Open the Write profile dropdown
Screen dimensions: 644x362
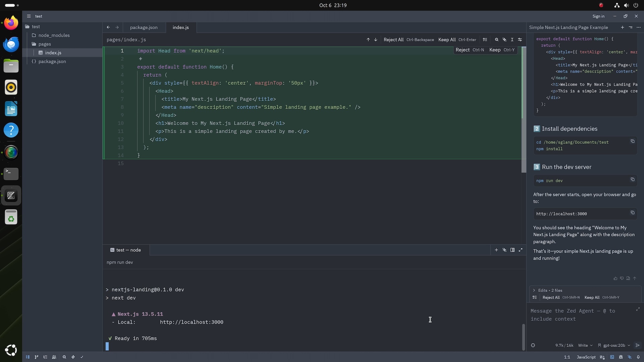(x=585, y=345)
